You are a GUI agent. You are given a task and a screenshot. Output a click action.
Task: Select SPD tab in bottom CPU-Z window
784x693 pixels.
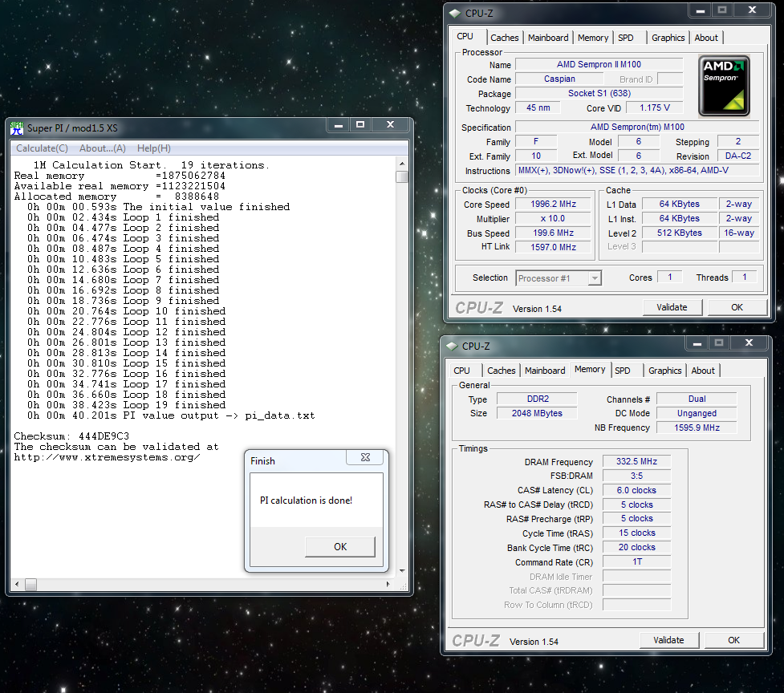[623, 371]
